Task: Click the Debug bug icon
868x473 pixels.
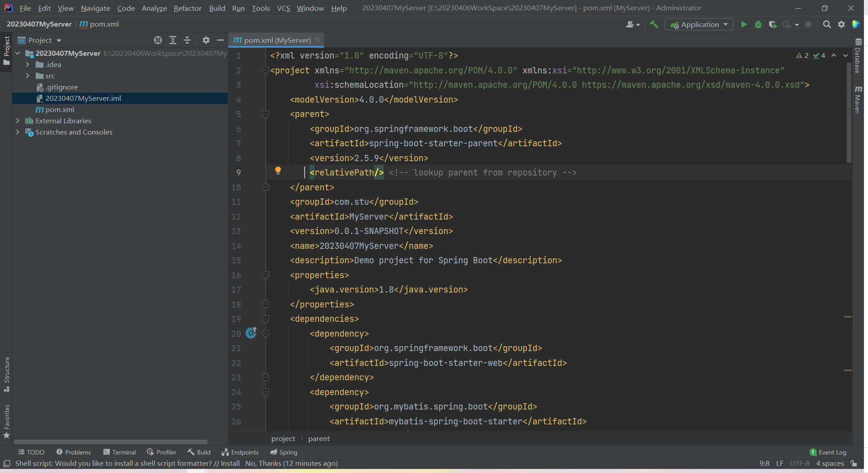Action: pos(758,25)
